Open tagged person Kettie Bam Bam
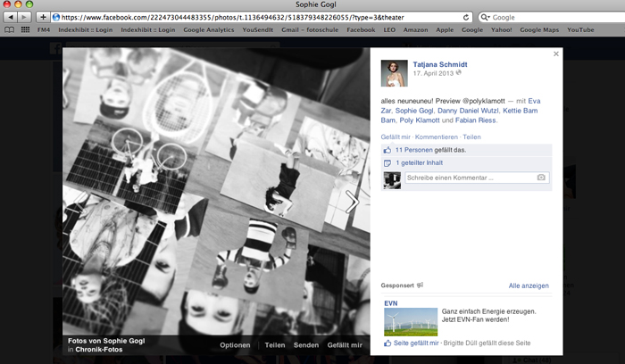 click(x=521, y=111)
